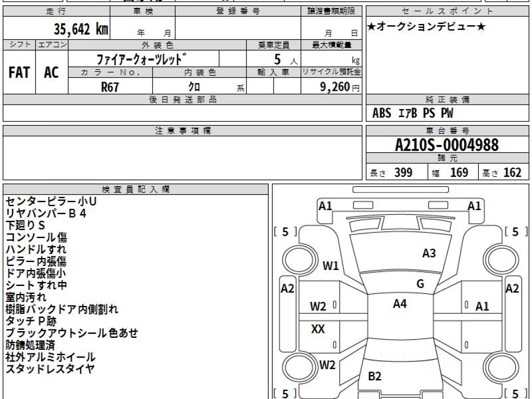Click the エアコン label
Screen dimensions: 532x399
pos(52,45)
